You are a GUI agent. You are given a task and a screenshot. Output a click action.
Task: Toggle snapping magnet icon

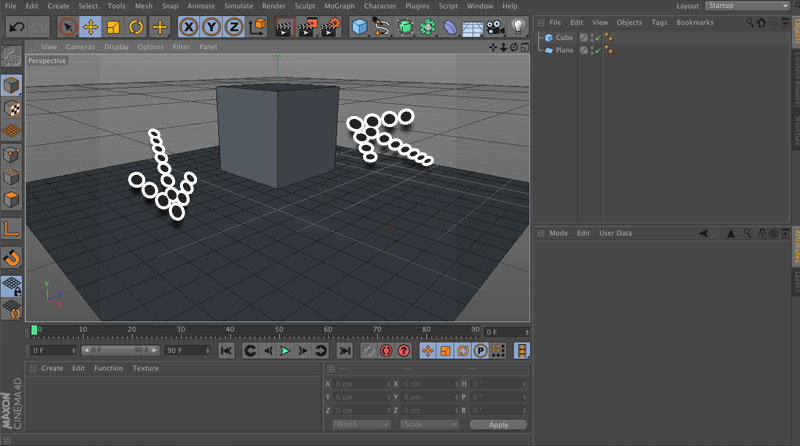pos(11,258)
